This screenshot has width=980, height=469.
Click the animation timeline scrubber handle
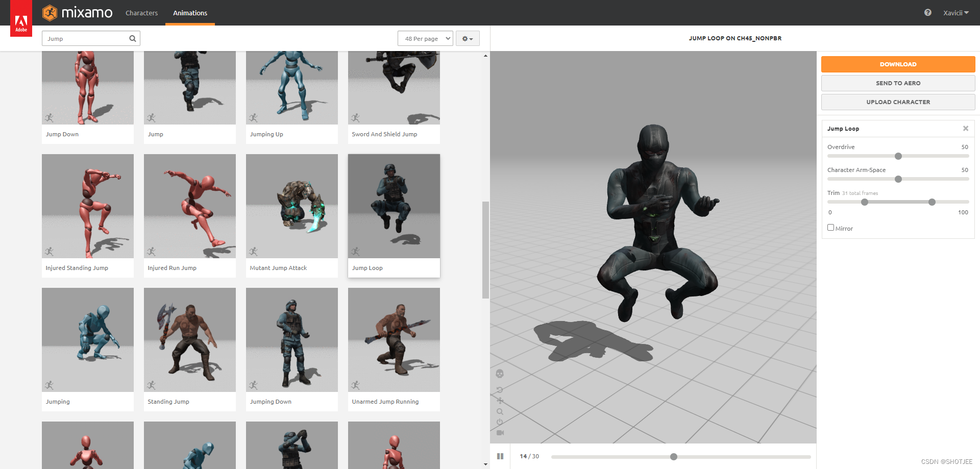pos(674,457)
